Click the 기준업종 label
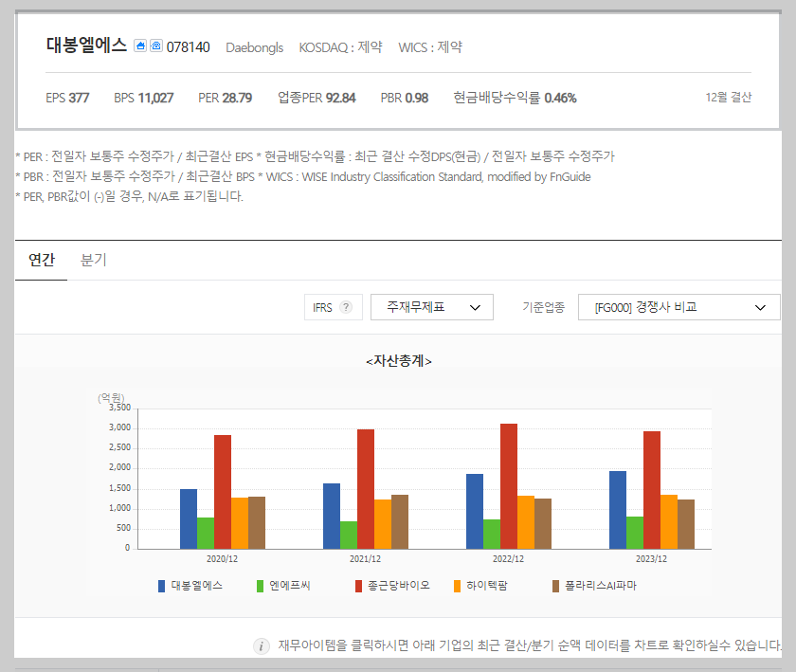 coord(543,307)
